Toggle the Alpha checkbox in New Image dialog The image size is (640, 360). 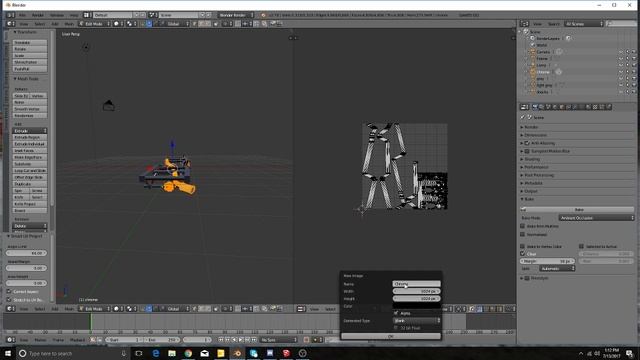396,313
